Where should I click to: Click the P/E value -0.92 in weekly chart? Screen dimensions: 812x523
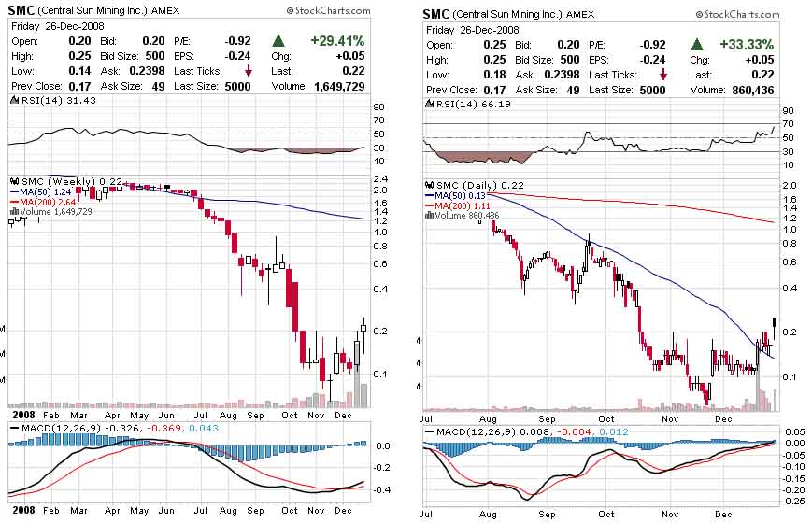[237, 41]
